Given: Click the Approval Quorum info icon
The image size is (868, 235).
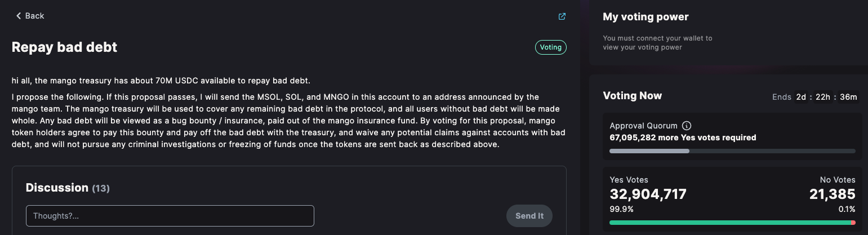Looking at the screenshot, I should click(687, 126).
